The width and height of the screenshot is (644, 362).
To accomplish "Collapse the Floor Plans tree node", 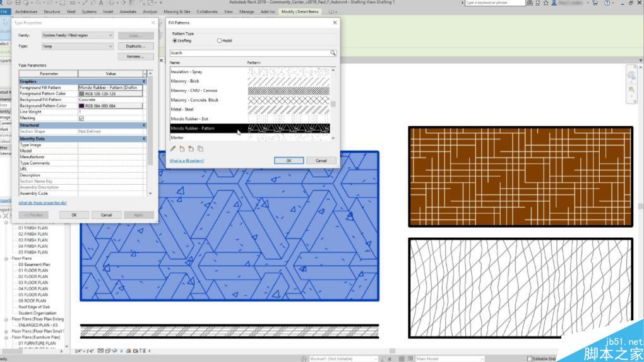I will [6, 259].
